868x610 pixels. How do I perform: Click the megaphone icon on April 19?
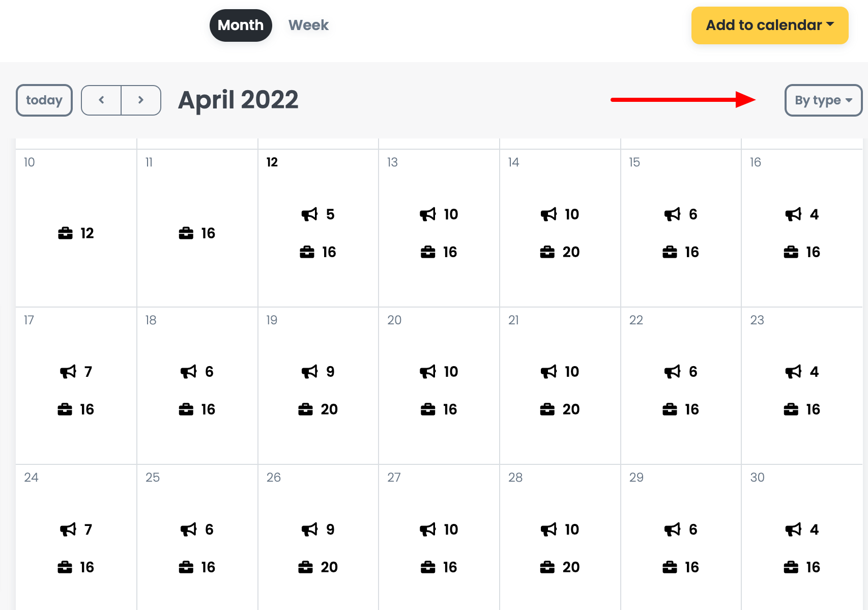309,372
